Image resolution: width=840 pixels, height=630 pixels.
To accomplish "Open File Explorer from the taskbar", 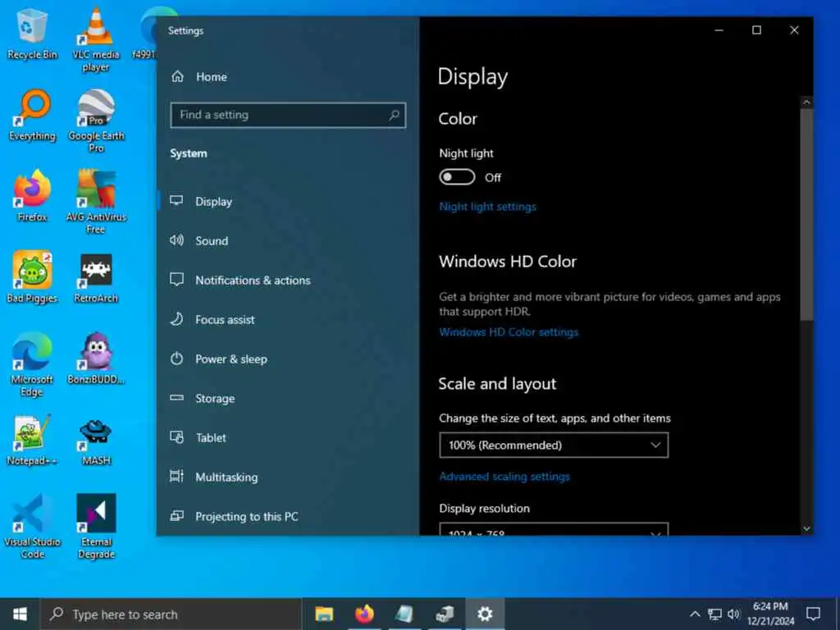I will pyautogui.click(x=324, y=614).
